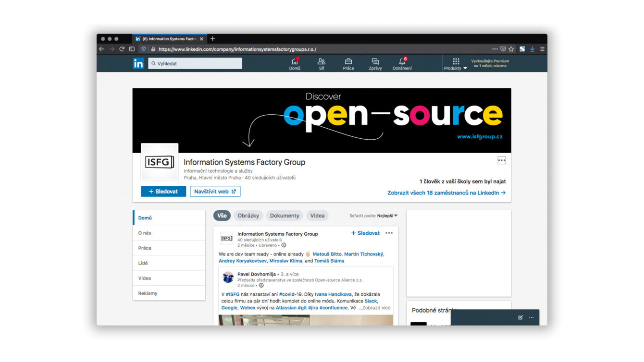The width and height of the screenshot is (644, 362).
Task: Open the Práce briefcase icon in top navigation
Action: pyautogui.click(x=348, y=64)
